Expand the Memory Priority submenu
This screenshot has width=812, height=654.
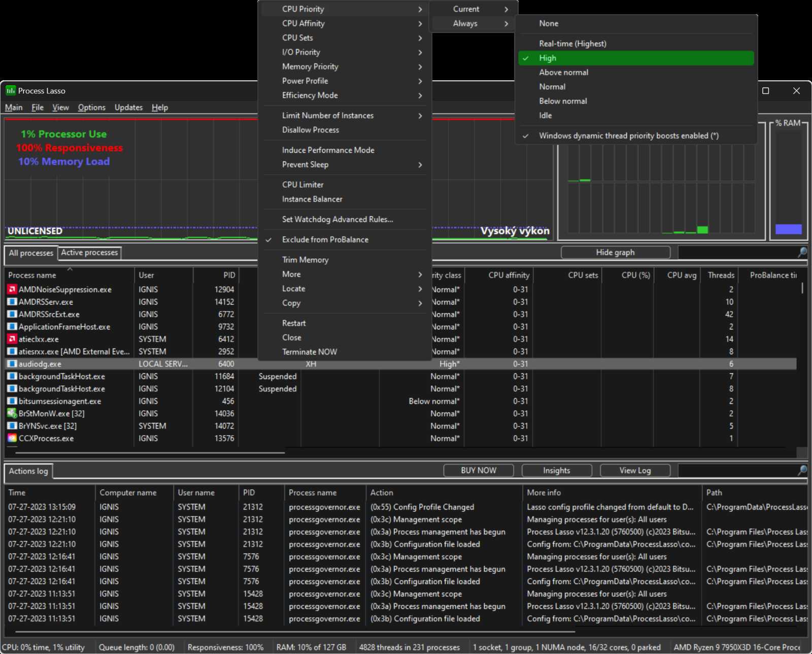point(345,67)
